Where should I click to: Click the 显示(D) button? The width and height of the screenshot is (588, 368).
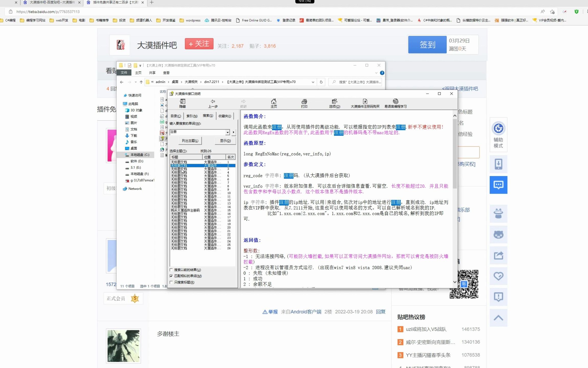click(225, 141)
